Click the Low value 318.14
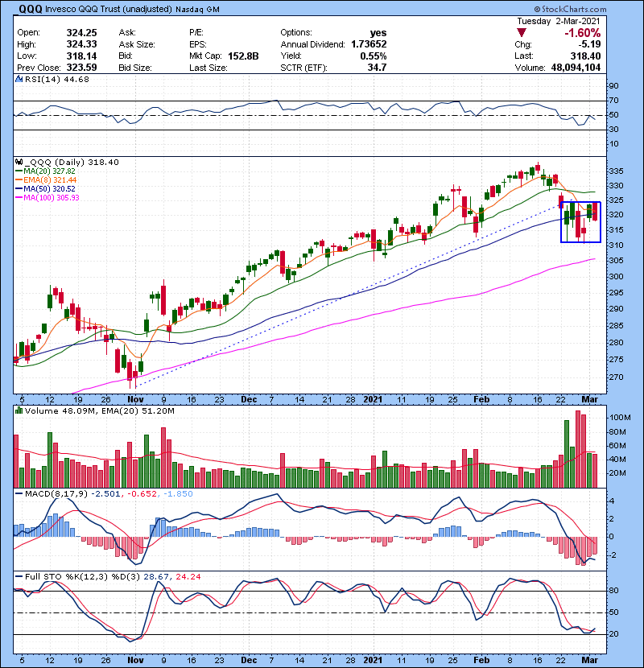Image resolution: width=644 pixels, height=668 pixels. coord(82,56)
